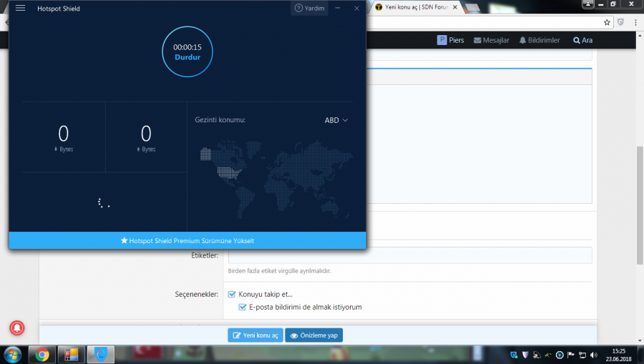Close the Yeni konu aç tab
Viewport: 644px width, 364px height.
[x=454, y=7]
